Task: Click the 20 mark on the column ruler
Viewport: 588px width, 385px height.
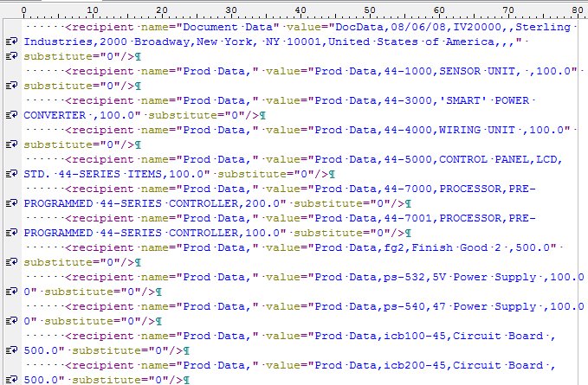Action: 162,10
